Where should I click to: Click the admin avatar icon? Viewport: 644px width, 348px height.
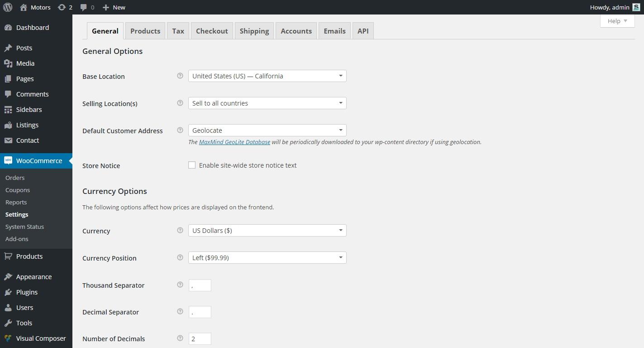pyautogui.click(x=636, y=7)
